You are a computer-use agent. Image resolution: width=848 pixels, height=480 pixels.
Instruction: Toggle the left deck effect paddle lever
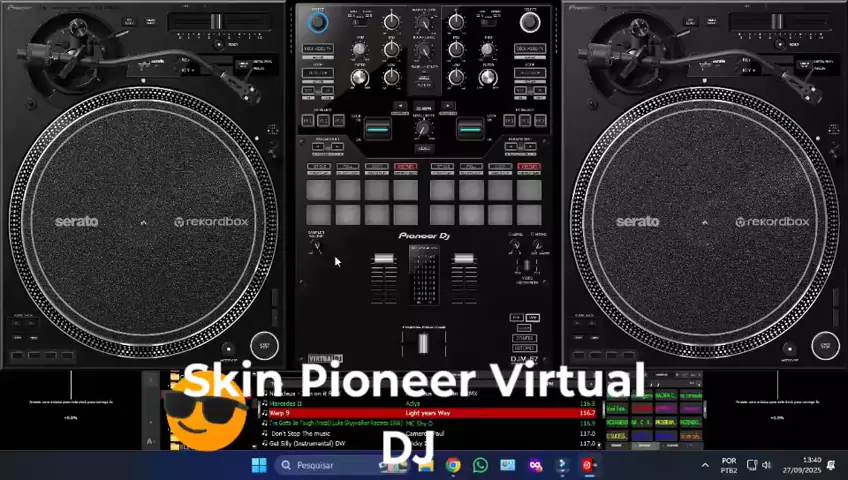pyautogui.click(x=377, y=129)
